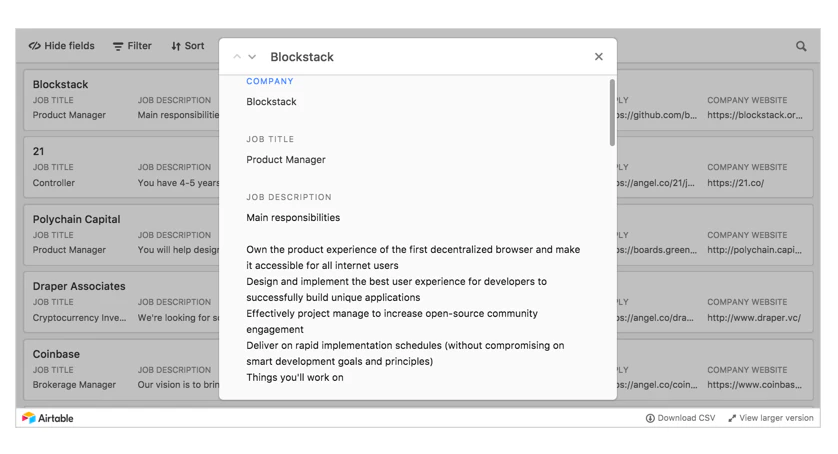This screenshot has width=838, height=454.
Task: Click the You have 4-5 years description
Action: point(178,183)
